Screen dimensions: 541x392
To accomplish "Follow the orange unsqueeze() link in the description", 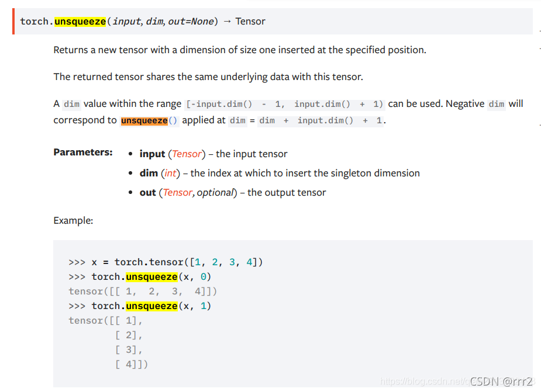I will [x=145, y=120].
